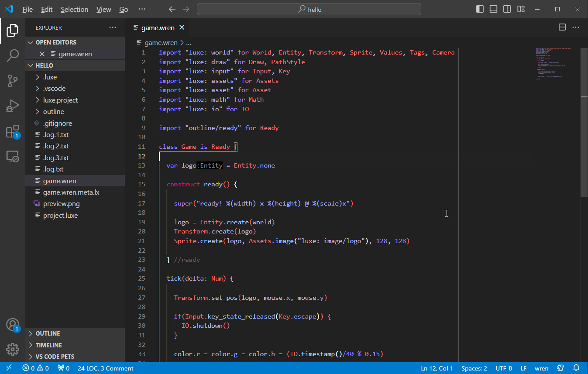Click the hello command center search box
The image size is (588, 374).
(309, 9)
